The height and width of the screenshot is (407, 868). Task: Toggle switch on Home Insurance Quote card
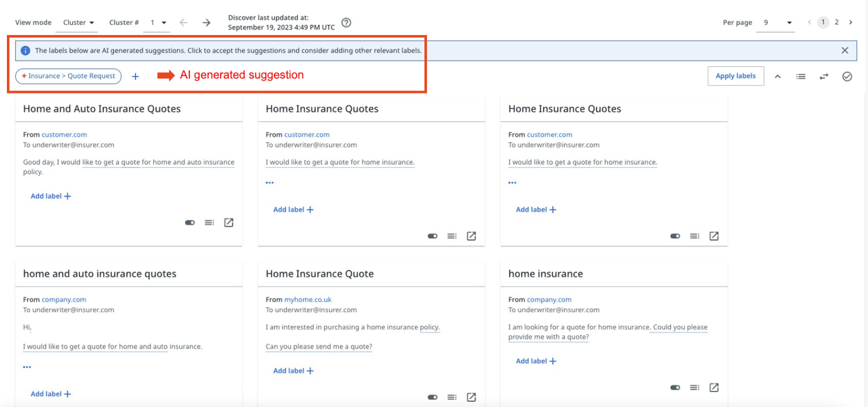coord(432,397)
